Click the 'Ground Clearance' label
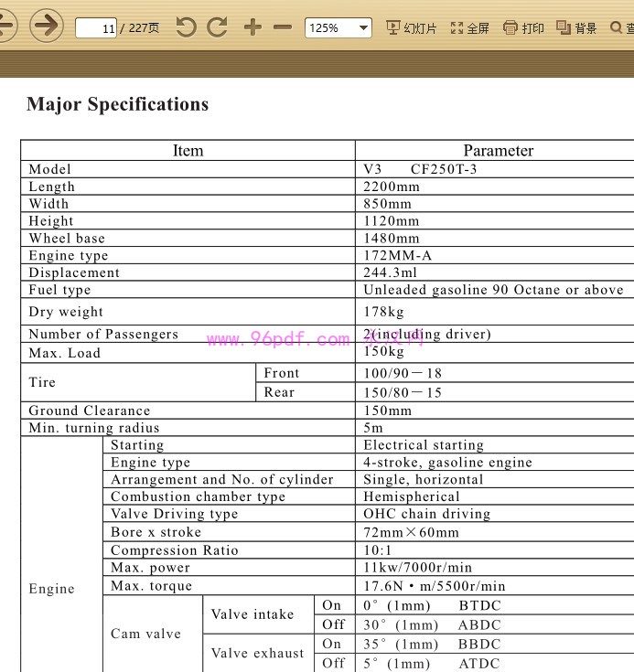The width and height of the screenshot is (634, 672). [90, 411]
